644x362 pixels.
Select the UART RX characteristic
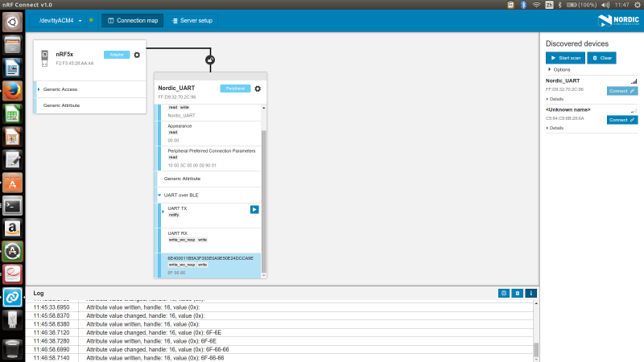click(x=210, y=241)
